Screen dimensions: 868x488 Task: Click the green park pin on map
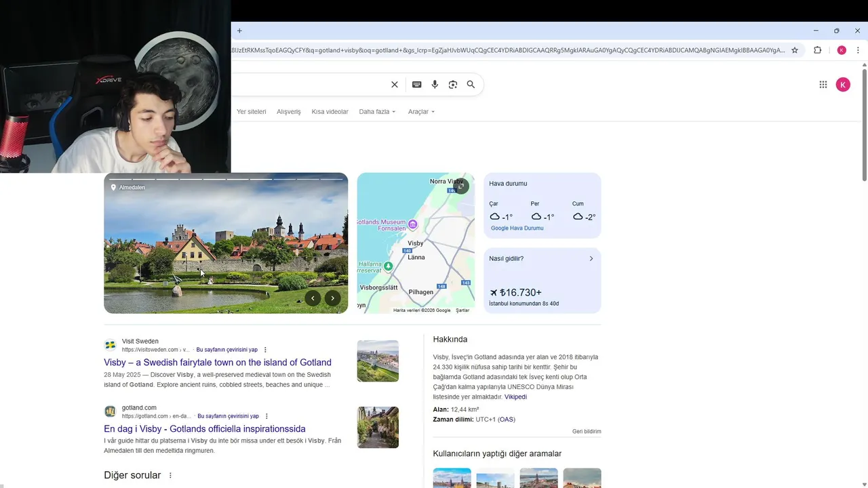tap(388, 266)
